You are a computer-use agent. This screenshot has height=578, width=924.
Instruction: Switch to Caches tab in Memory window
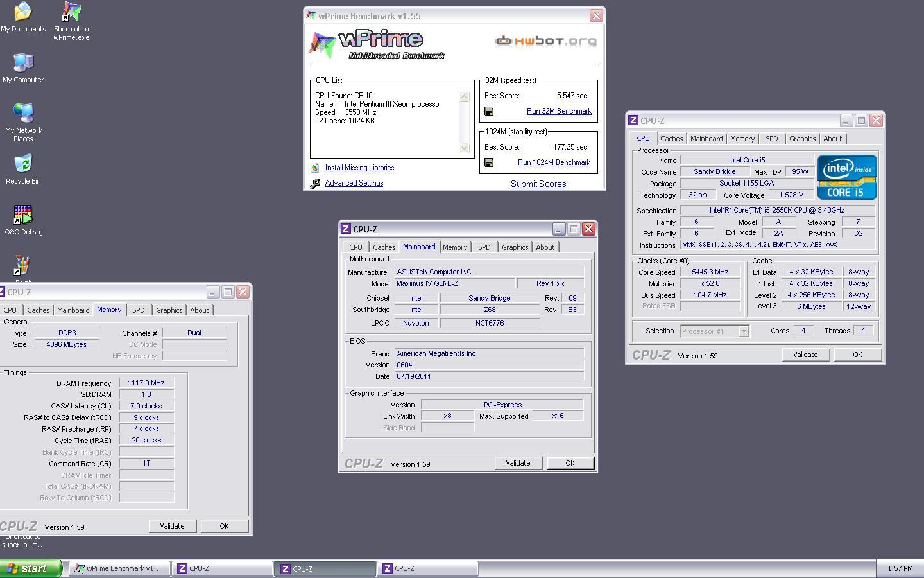coord(38,310)
